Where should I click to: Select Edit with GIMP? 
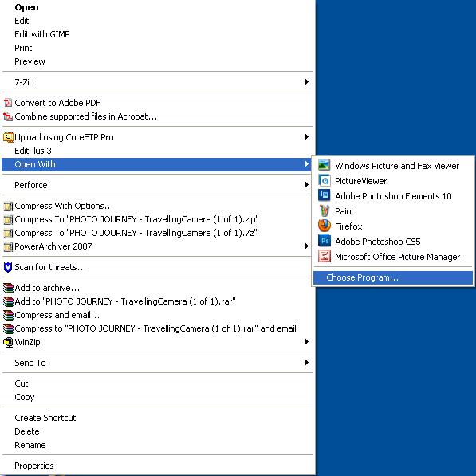point(157,34)
